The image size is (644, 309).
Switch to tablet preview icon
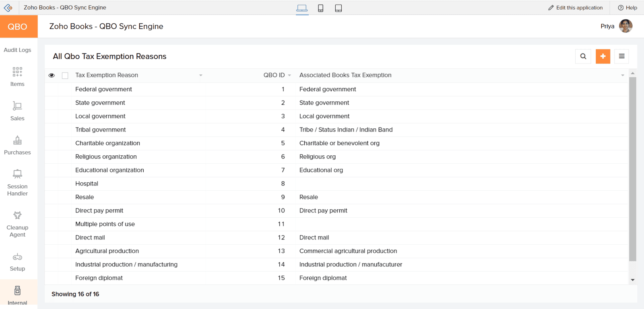[x=339, y=8]
